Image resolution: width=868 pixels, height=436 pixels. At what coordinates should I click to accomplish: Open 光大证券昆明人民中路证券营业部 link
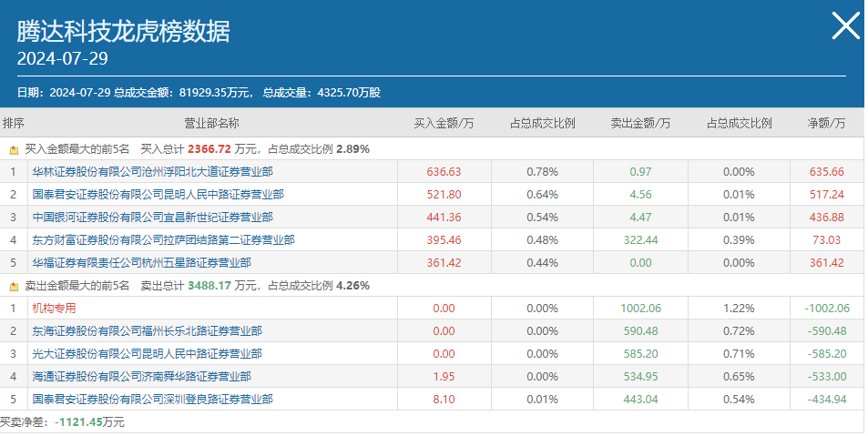click(x=148, y=353)
